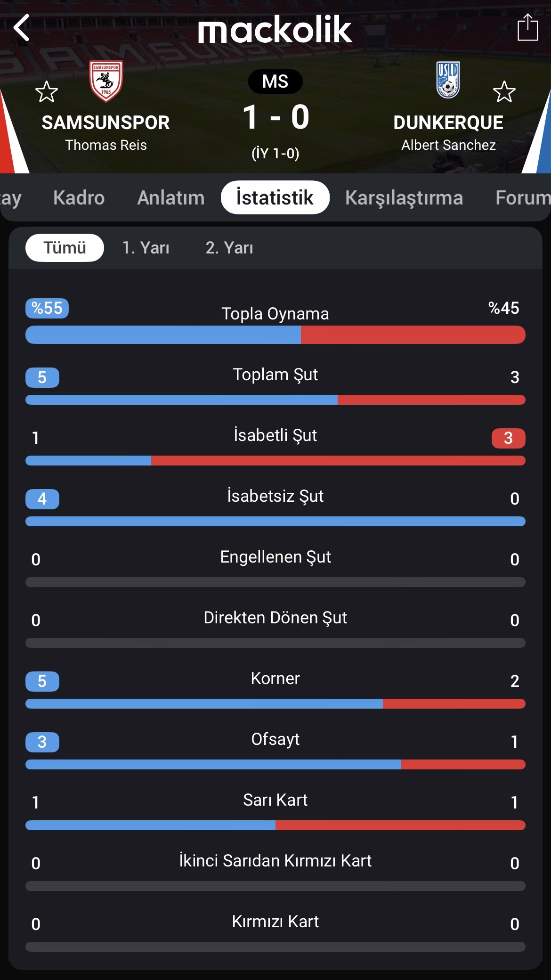Tap the MS match status badge
Screen dimensions: 551x980
tap(275, 82)
